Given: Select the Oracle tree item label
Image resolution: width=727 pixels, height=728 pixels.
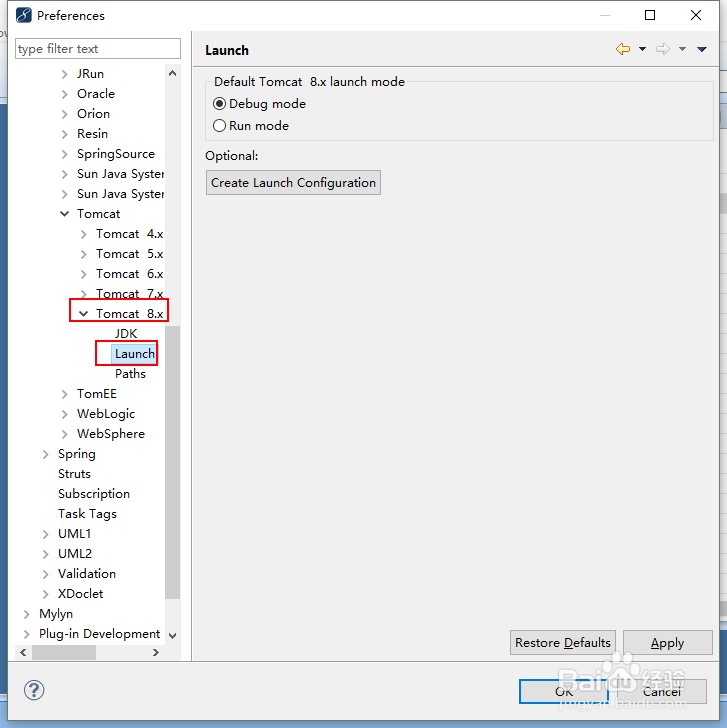Looking at the screenshot, I should point(96,94).
